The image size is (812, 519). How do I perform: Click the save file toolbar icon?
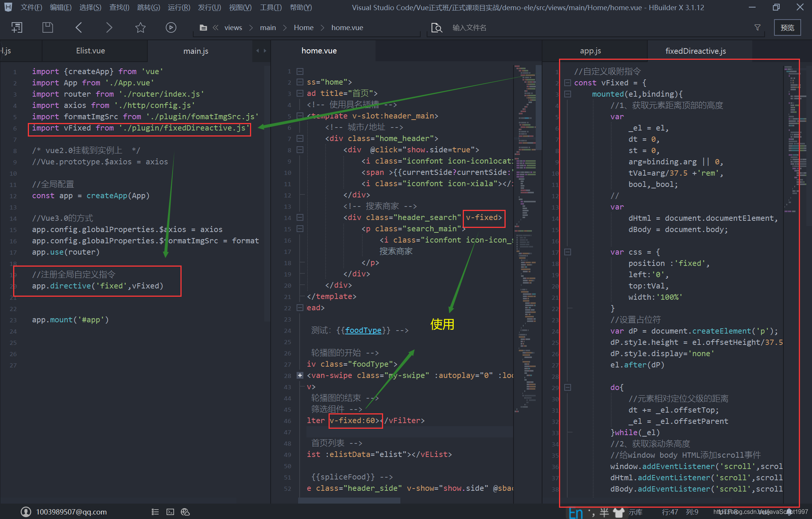coord(47,27)
